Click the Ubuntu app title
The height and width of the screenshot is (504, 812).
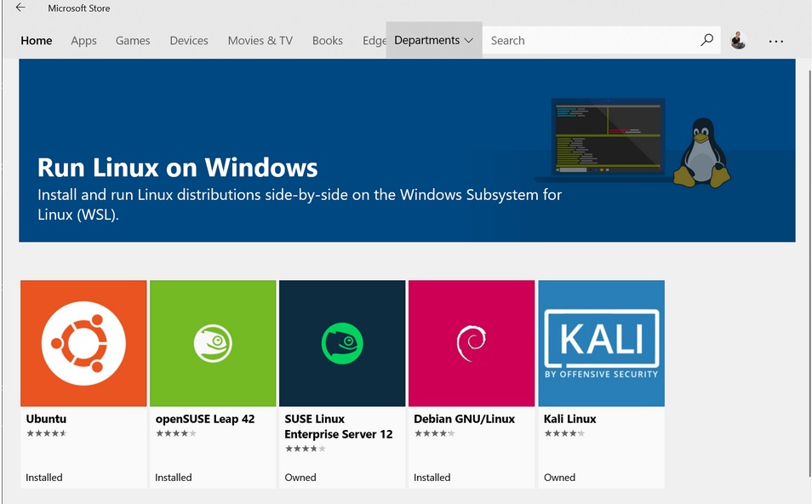point(46,419)
